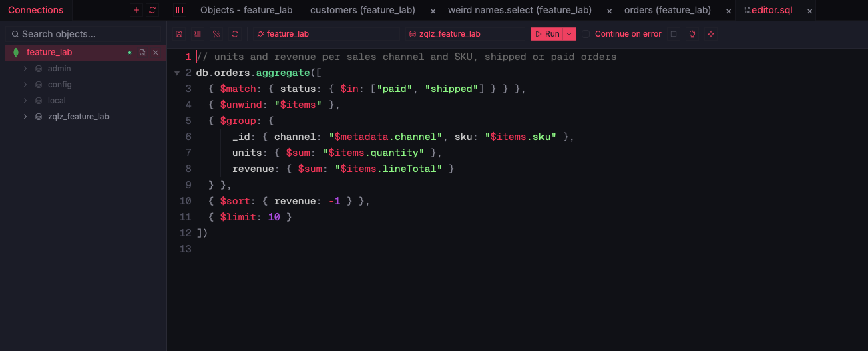Collapse code fold arrow at line 2
Screen dimensions: 868x351
coord(177,73)
